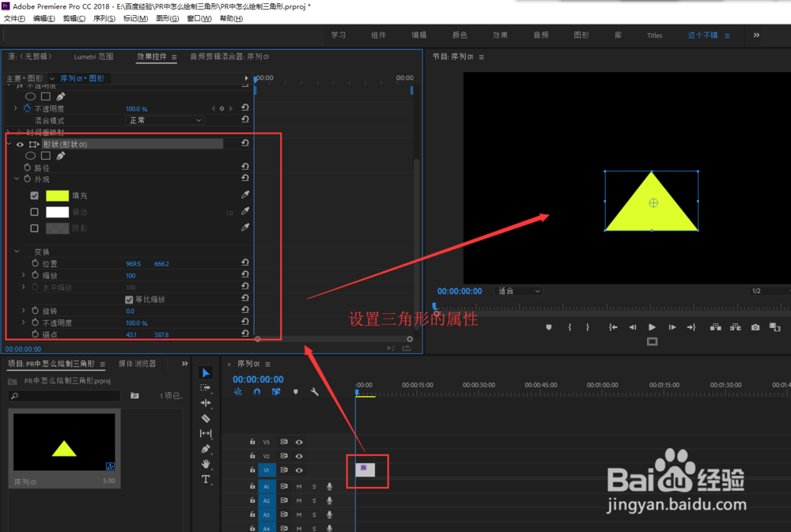Click yellow fill color swatch
The image size is (791, 532).
pyautogui.click(x=57, y=196)
